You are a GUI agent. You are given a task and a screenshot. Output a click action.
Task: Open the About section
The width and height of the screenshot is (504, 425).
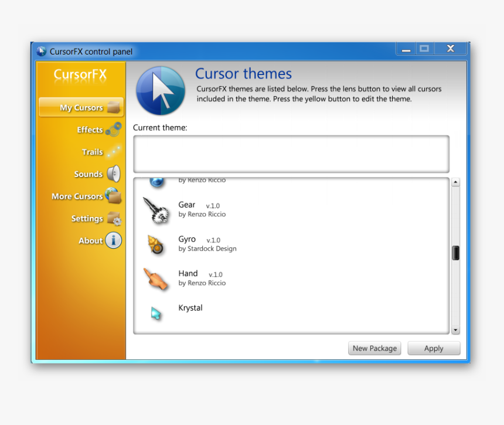pos(91,240)
